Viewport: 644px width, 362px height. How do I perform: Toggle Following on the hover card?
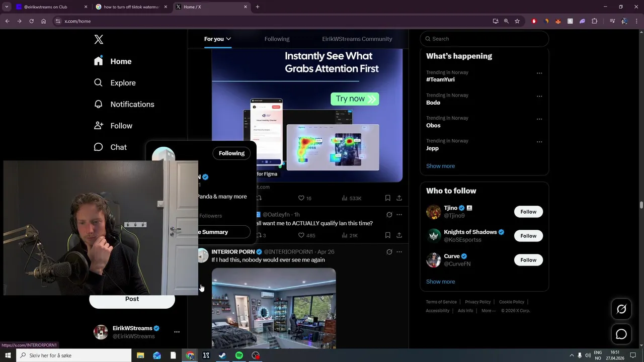coord(231,153)
